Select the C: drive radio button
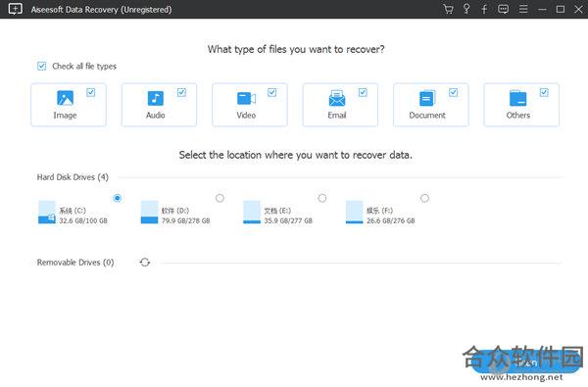Screen dimensions: 588x387 click(118, 198)
